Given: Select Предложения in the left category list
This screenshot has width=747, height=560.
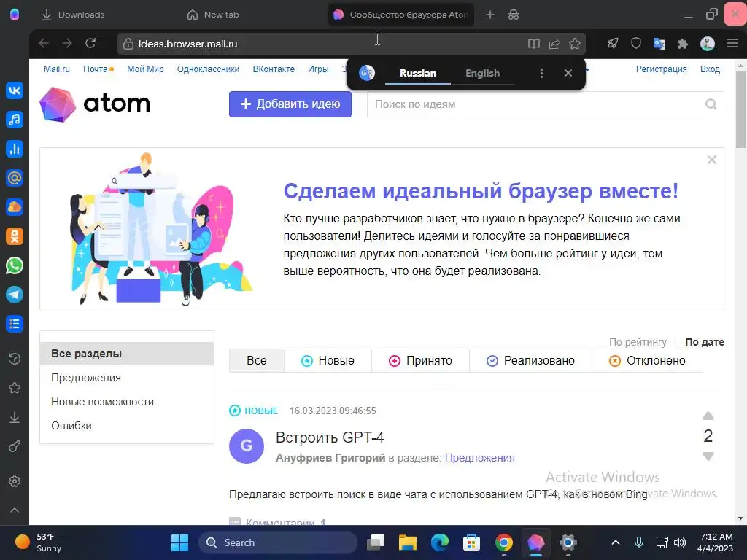Looking at the screenshot, I should (x=86, y=378).
